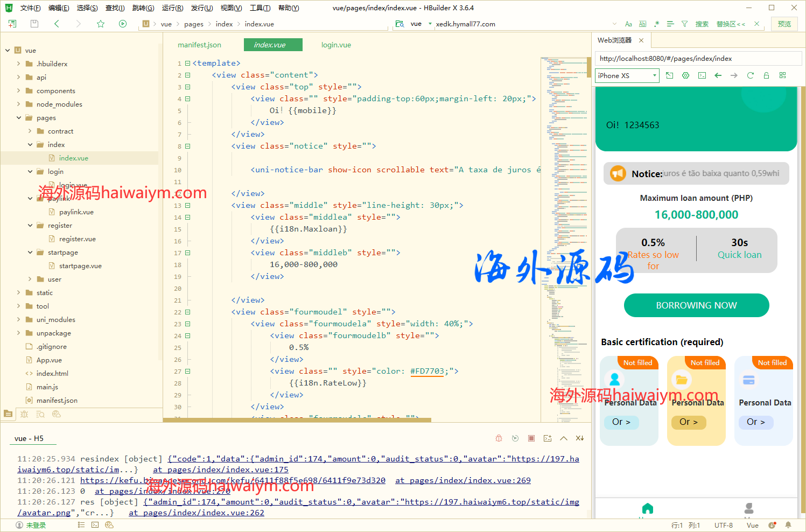
Task: Toggle whole word match option
Action: point(642,24)
